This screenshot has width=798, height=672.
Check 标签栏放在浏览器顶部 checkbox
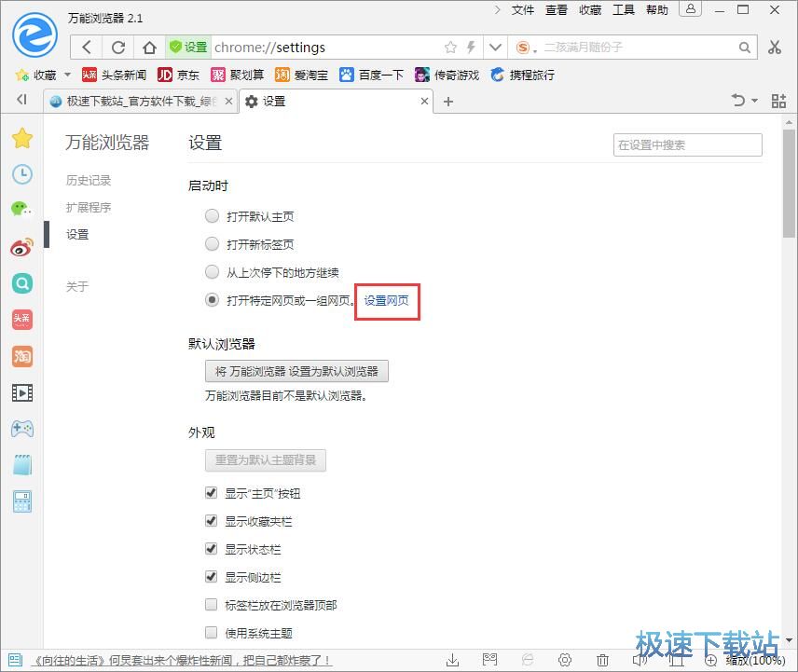(x=211, y=604)
